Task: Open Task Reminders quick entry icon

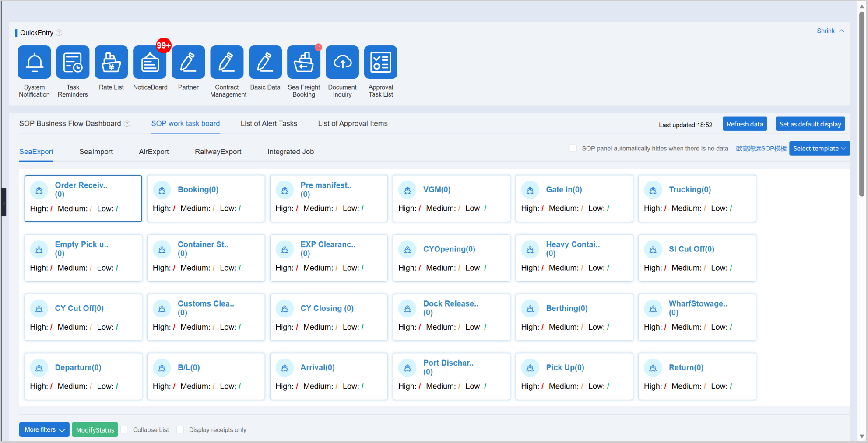Action: (x=73, y=63)
